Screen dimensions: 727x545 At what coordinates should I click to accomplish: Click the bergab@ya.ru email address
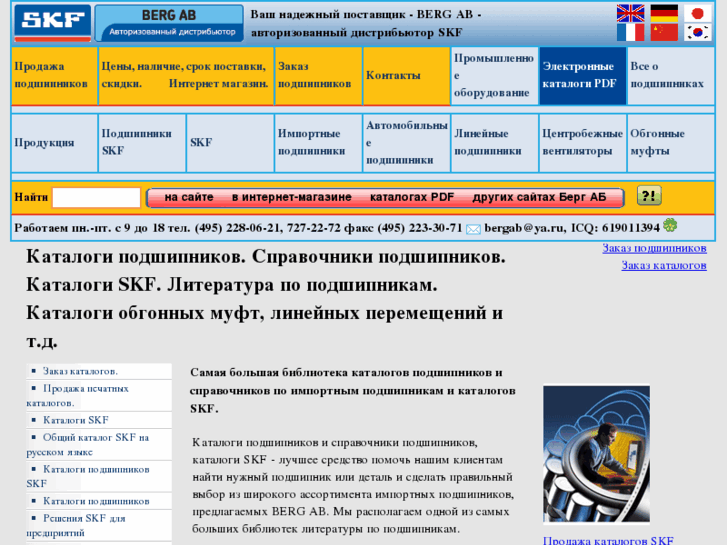[524, 228]
